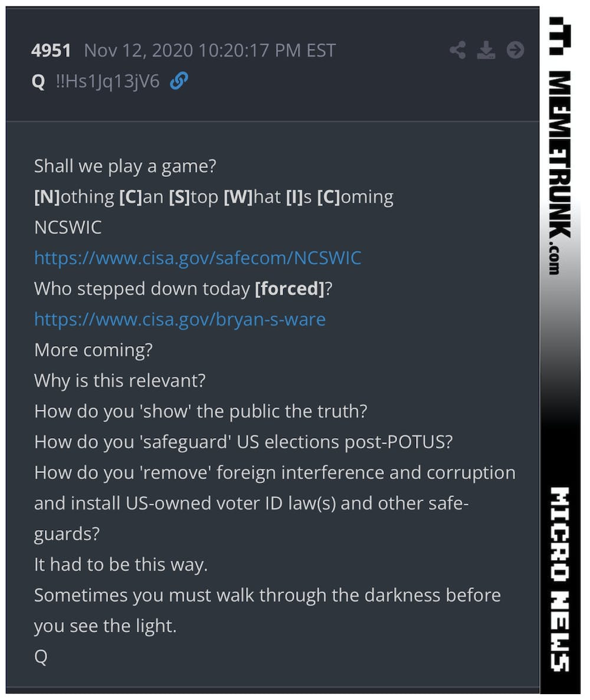Open the cisa.gov/safecom/NCSWIC link
590x700 pixels.
click(198, 258)
